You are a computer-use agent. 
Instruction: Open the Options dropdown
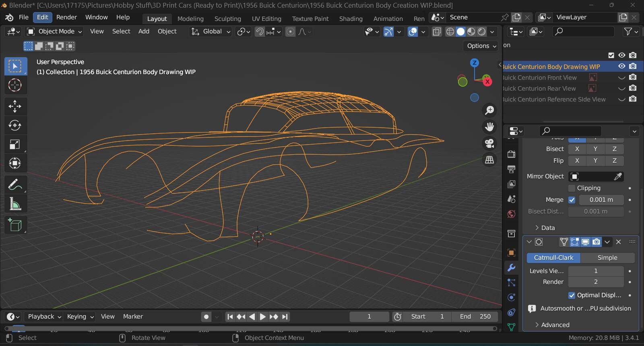pos(481,46)
